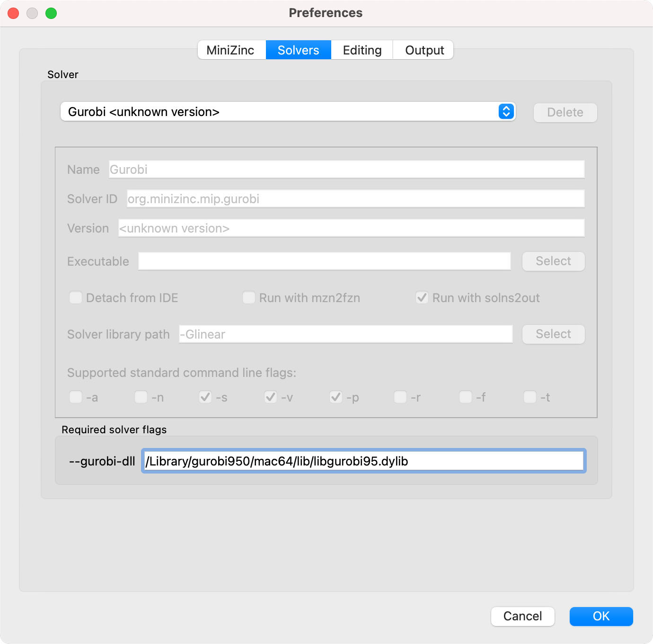Click the Solver library path field
Image resolution: width=653 pixels, height=644 pixels.
click(x=345, y=334)
